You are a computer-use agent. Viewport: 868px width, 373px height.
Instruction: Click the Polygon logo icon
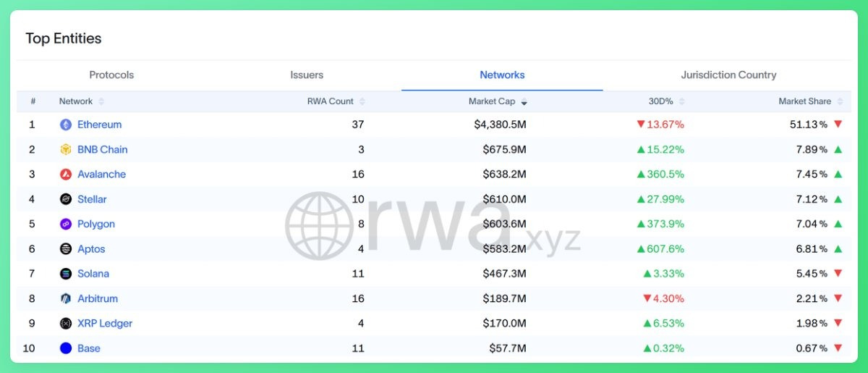pos(66,224)
